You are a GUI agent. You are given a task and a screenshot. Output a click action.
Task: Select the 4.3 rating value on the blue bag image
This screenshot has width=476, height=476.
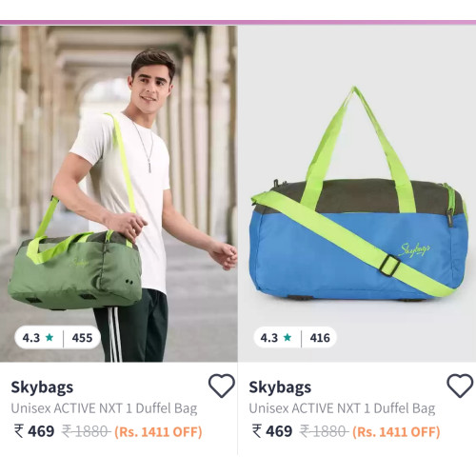click(x=269, y=338)
